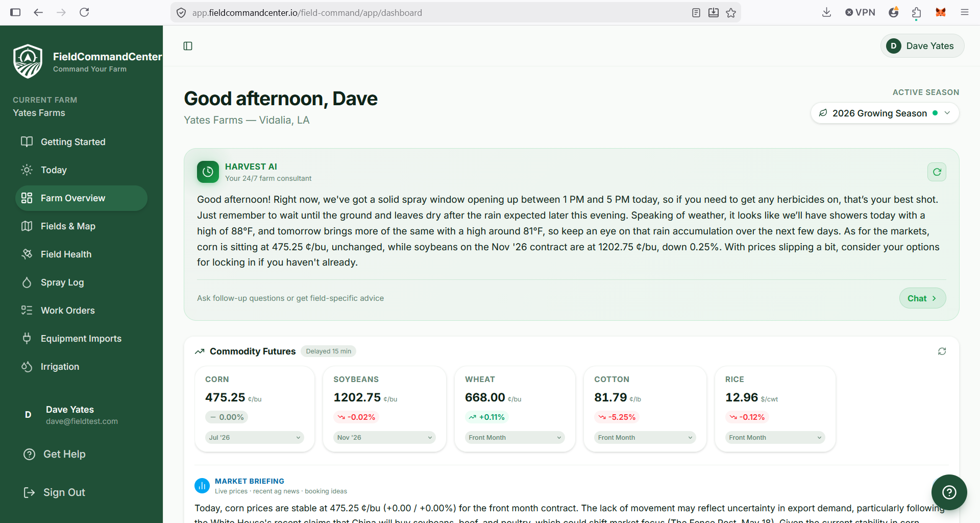Open Harvest AI Chat
Viewport: 980px width, 523px height.
(x=922, y=298)
